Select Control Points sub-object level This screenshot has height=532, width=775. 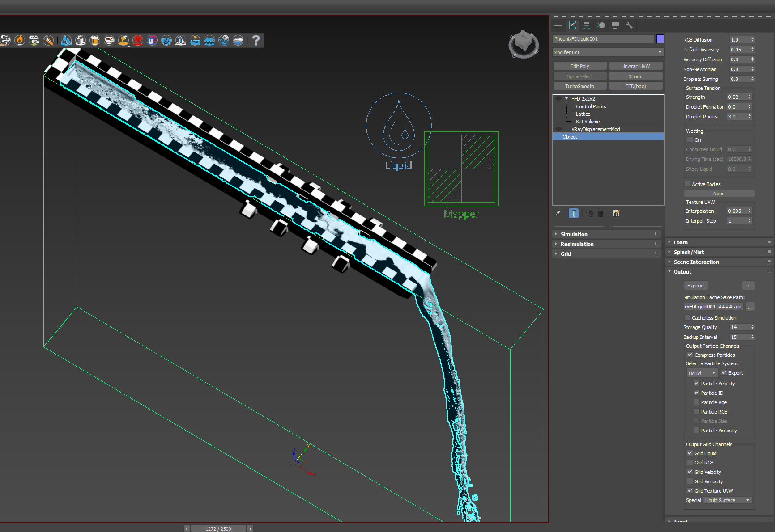[x=591, y=106]
